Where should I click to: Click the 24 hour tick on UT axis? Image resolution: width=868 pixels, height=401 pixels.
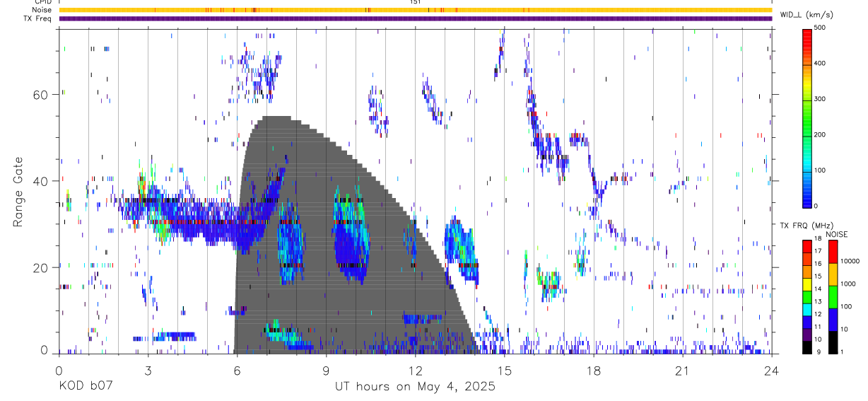tap(771, 370)
